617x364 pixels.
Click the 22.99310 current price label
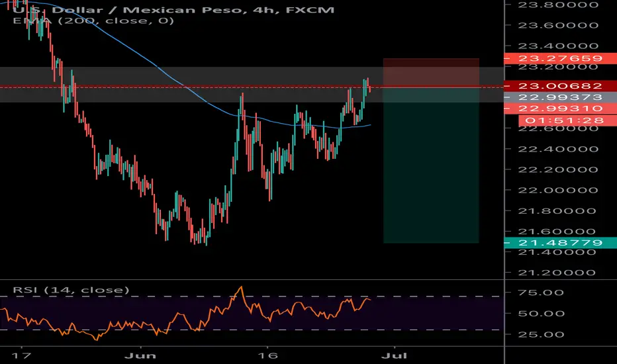point(560,109)
